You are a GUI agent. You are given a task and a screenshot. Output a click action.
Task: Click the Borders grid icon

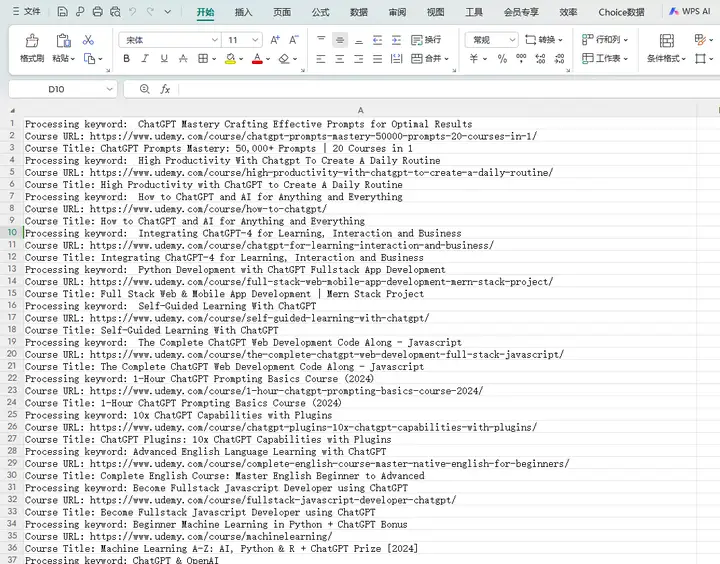click(x=203, y=58)
